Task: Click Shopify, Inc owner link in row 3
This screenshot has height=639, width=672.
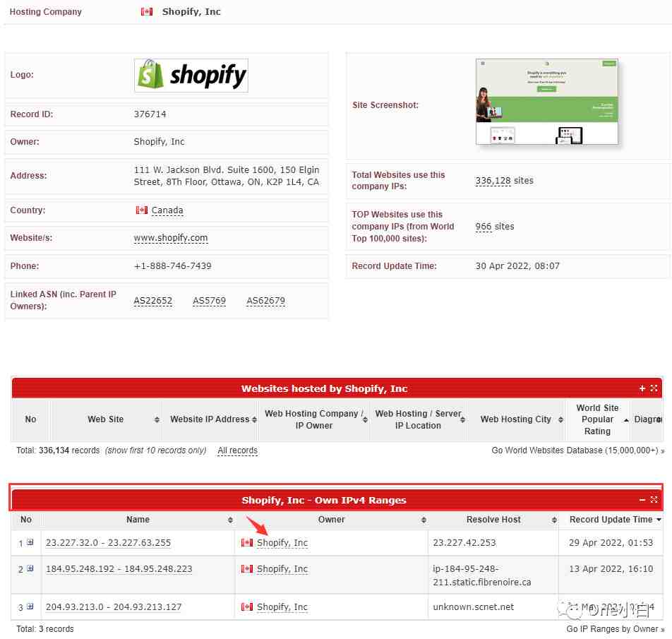Action: pyautogui.click(x=282, y=607)
